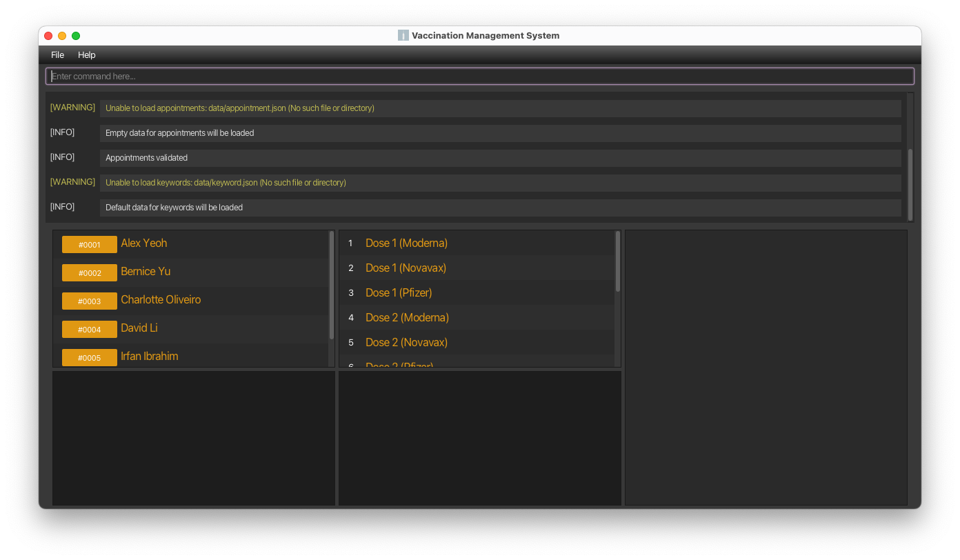Click the #0003 patient ID badge
The width and height of the screenshot is (960, 560).
pos(90,301)
